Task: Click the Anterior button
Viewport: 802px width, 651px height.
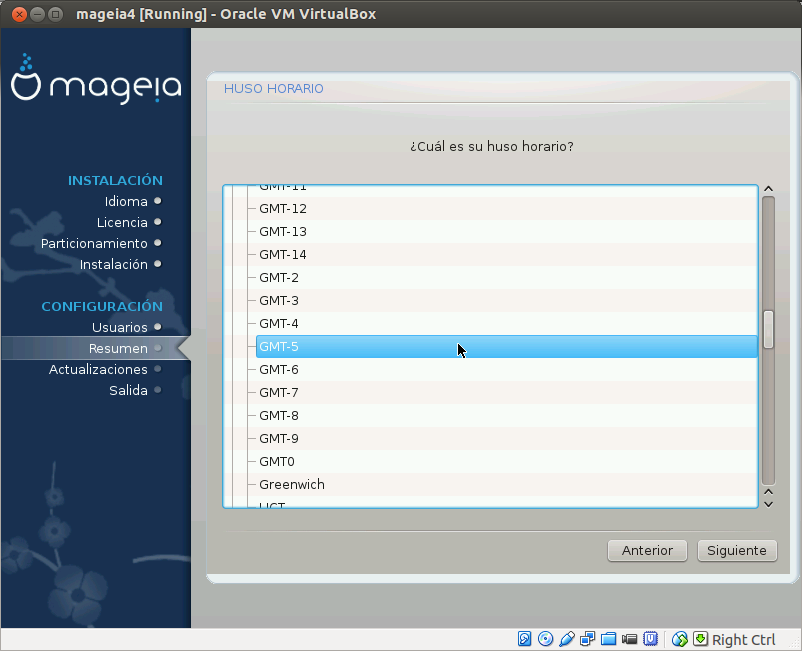Action: click(647, 550)
